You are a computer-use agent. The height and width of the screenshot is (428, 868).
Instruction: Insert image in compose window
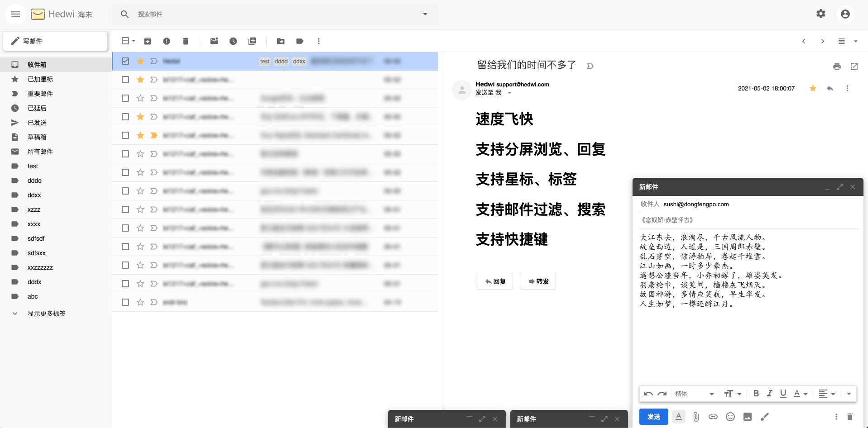748,417
